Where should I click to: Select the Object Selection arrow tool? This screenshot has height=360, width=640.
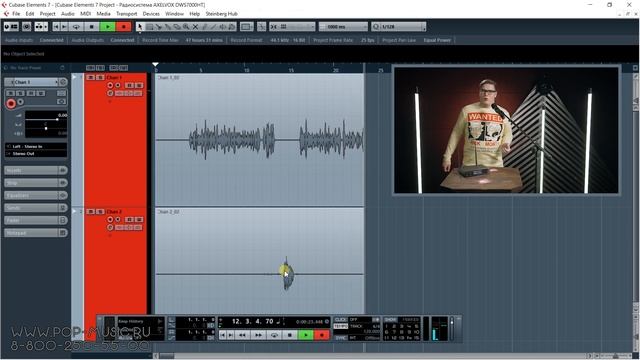[x=140, y=27]
